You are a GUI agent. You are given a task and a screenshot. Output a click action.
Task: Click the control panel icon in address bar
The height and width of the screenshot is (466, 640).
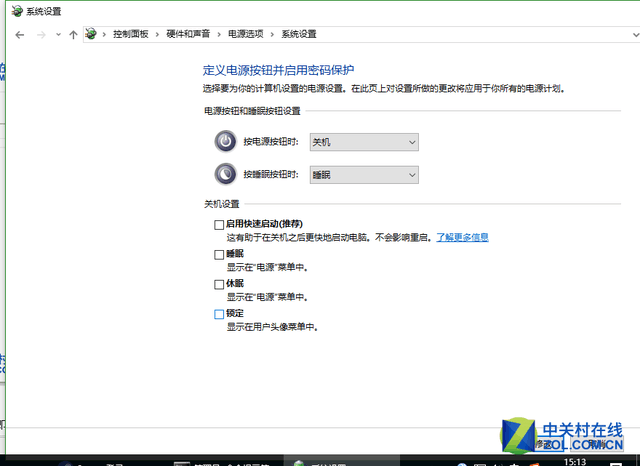[93, 34]
